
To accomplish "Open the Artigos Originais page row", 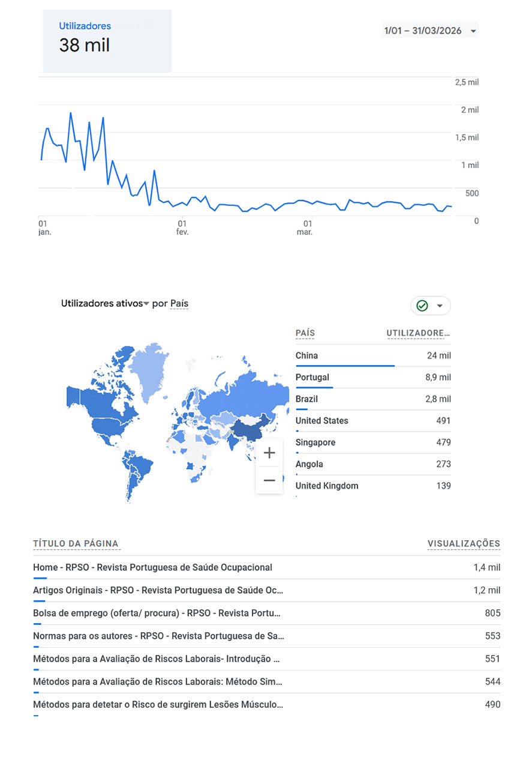I will (x=158, y=590).
